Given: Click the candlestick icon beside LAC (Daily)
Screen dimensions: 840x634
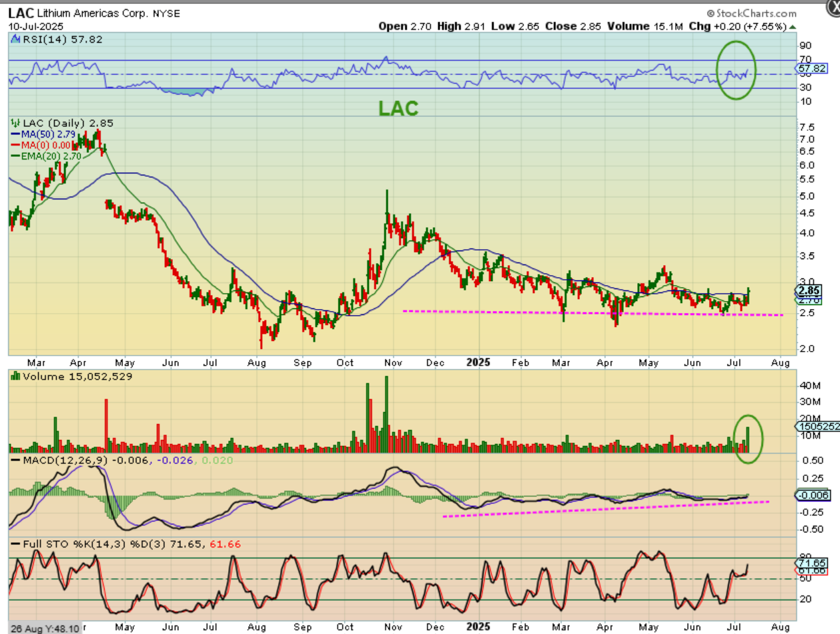Looking at the screenshot, I should (15, 123).
